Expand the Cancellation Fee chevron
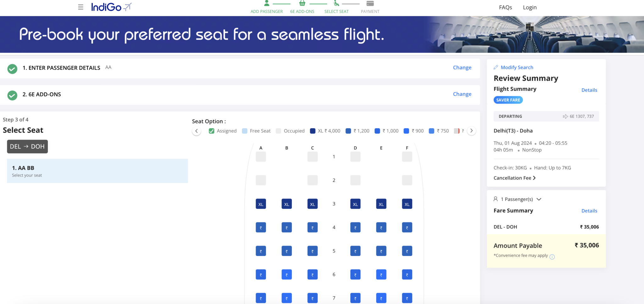644x304 pixels. [534, 178]
